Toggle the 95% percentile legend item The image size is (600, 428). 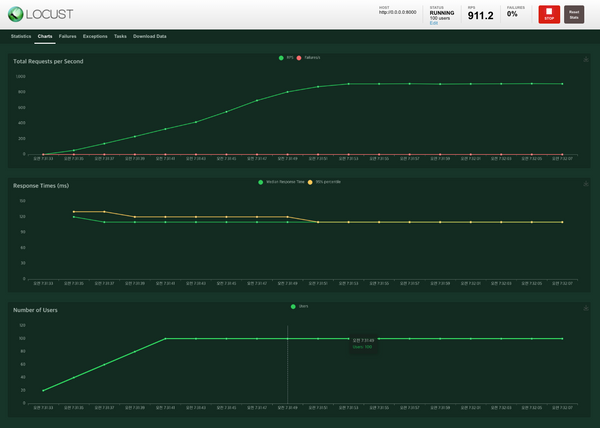(x=325, y=182)
